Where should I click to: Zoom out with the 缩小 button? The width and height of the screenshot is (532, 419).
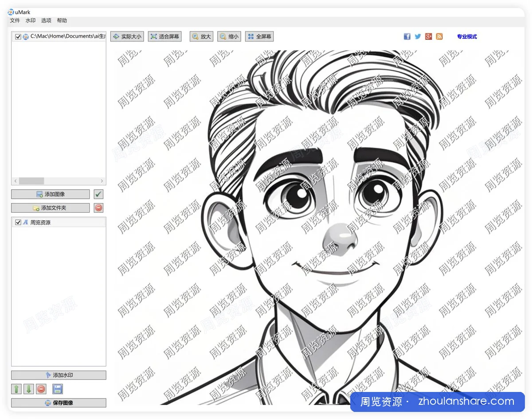point(229,37)
